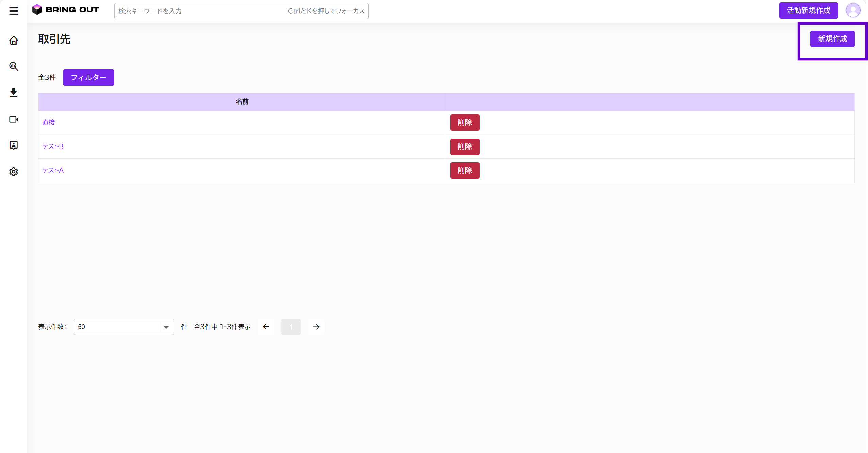Click the 新規作成 button
This screenshot has width=868, height=453.
[832, 39]
